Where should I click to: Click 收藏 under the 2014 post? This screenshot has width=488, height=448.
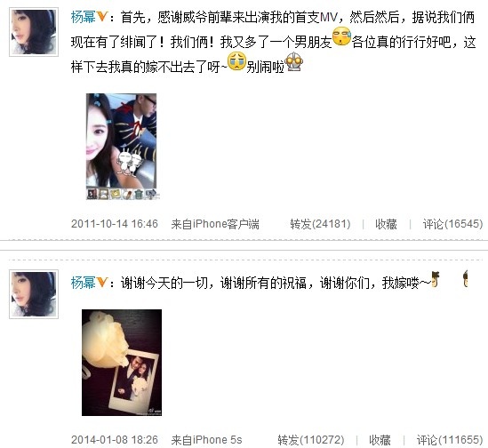coord(380,440)
